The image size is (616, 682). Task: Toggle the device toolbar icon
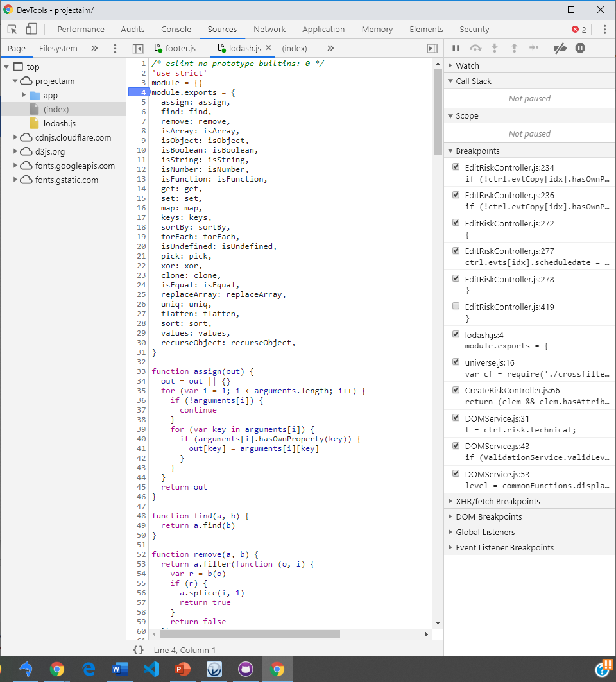point(31,29)
